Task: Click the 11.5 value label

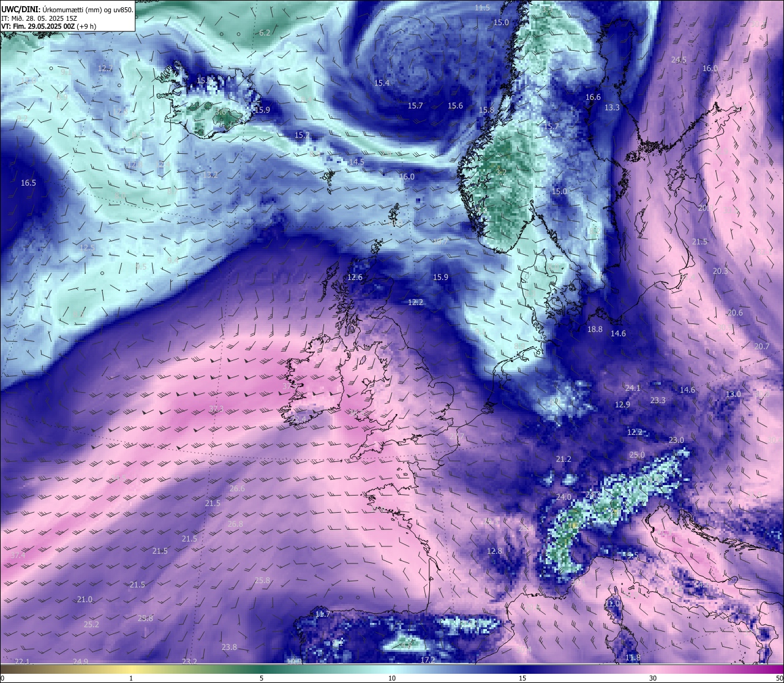Action: (x=483, y=7)
